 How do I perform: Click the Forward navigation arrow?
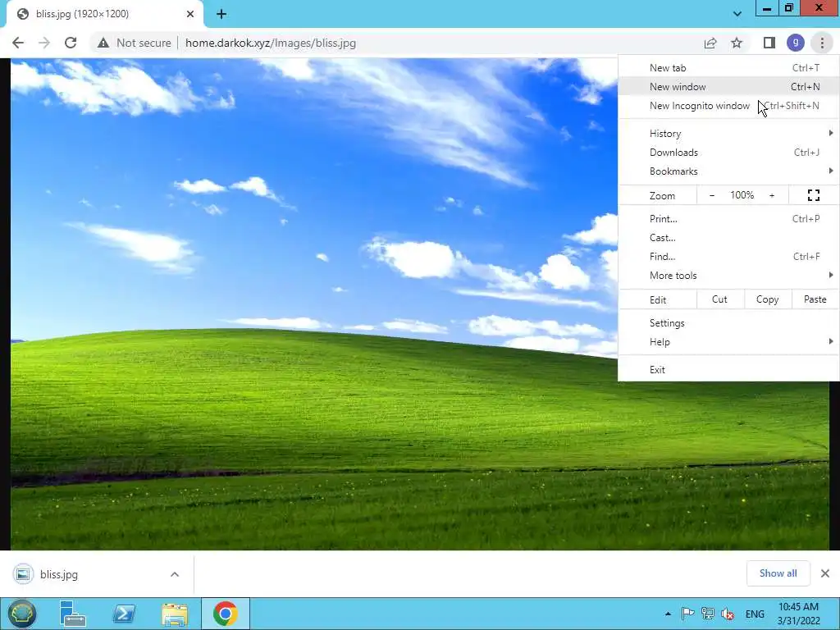[44, 43]
